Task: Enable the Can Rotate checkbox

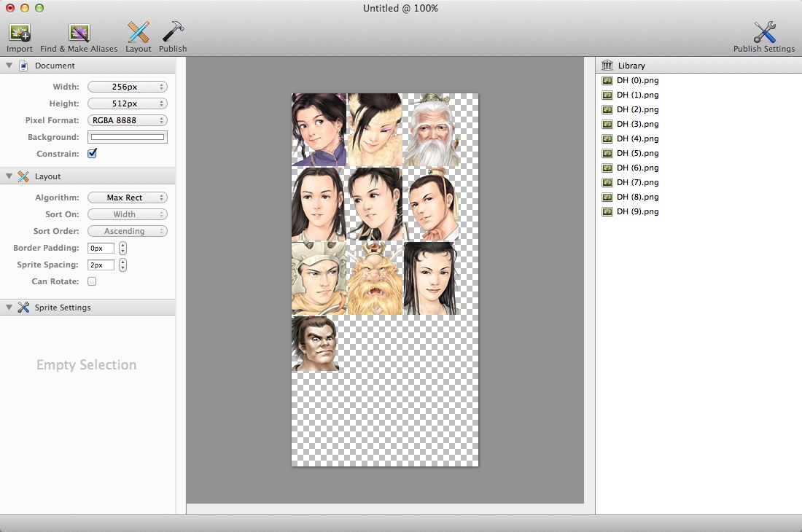Action: pyautogui.click(x=92, y=281)
